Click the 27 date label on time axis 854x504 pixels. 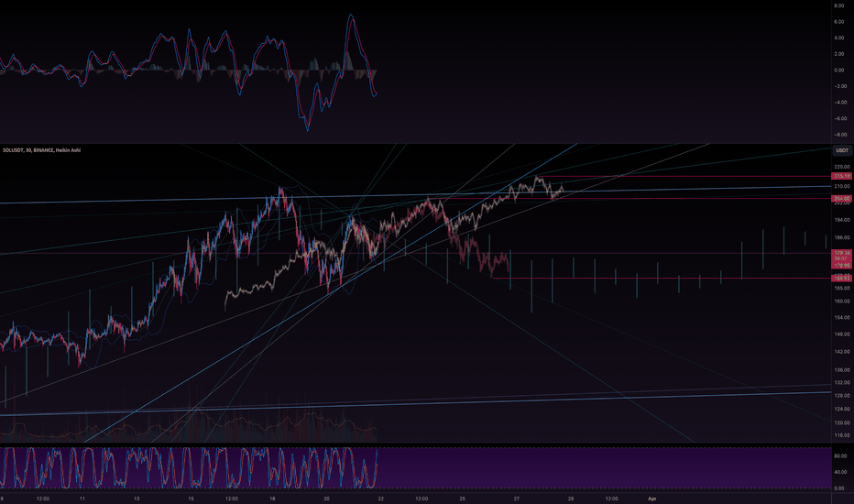516,499
